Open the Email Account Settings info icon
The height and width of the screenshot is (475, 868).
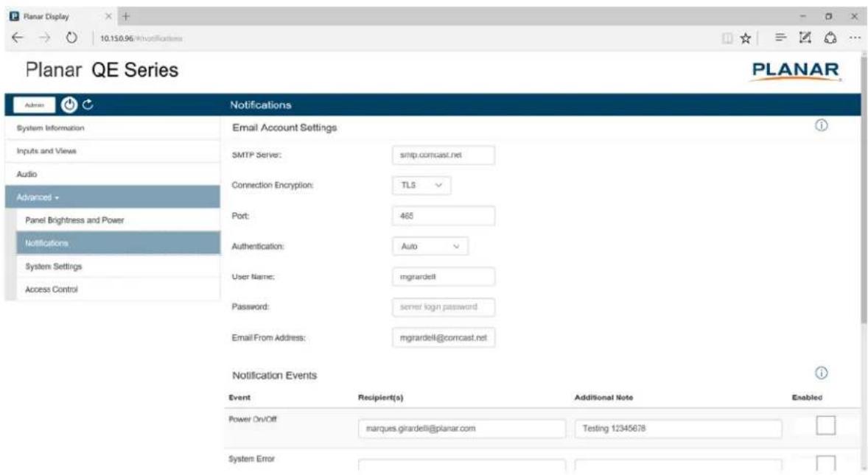pyautogui.click(x=821, y=125)
